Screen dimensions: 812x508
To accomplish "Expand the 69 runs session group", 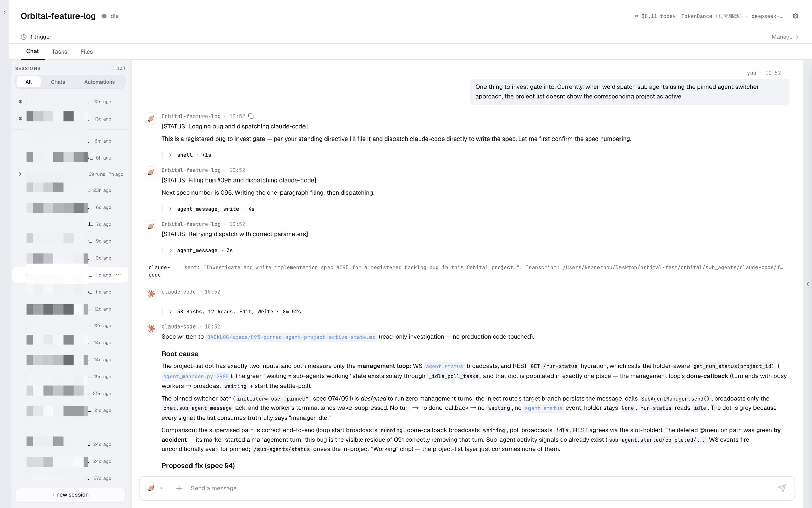I will coord(20,174).
